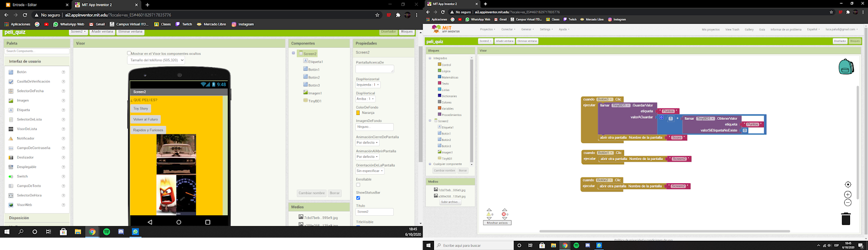Click Android back button on phone preview

click(150, 222)
